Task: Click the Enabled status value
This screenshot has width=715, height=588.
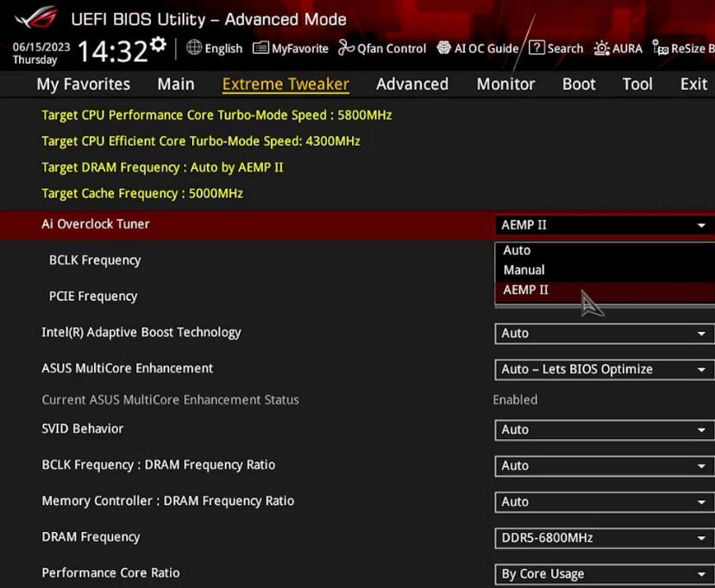Action: (515, 400)
